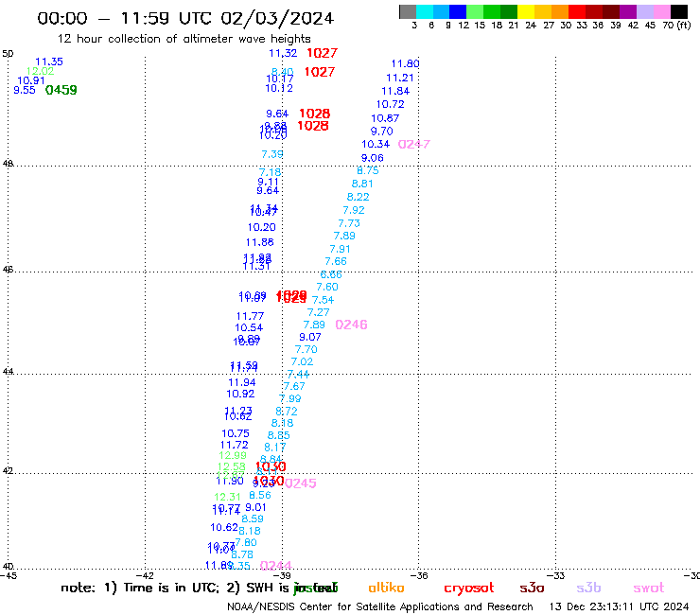This screenshot has height=615, width=700.
Task: Click the gray swatch in the color scale
Action: pyautogui.click(x=408, y=11)
